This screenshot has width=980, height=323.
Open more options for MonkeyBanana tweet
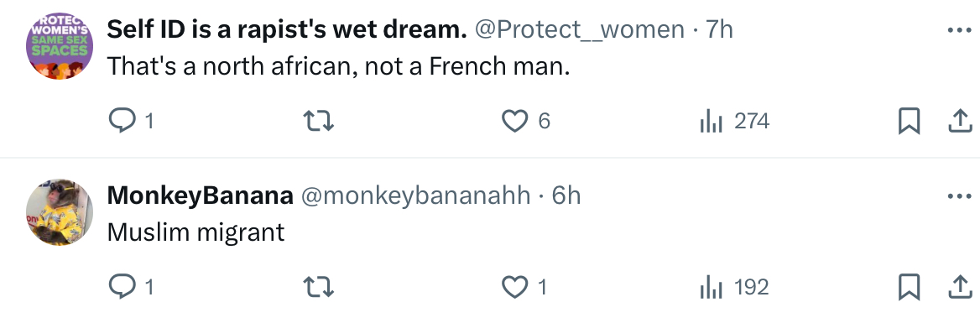click(959, 197)
